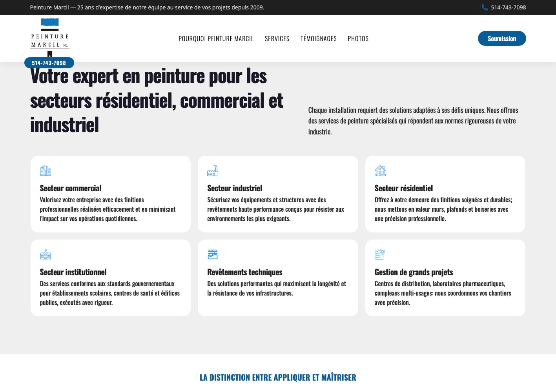The width and height of the screenshot is (556, 392).
Task: Select the Secteur industriel heading
Action: pos(235,188)
